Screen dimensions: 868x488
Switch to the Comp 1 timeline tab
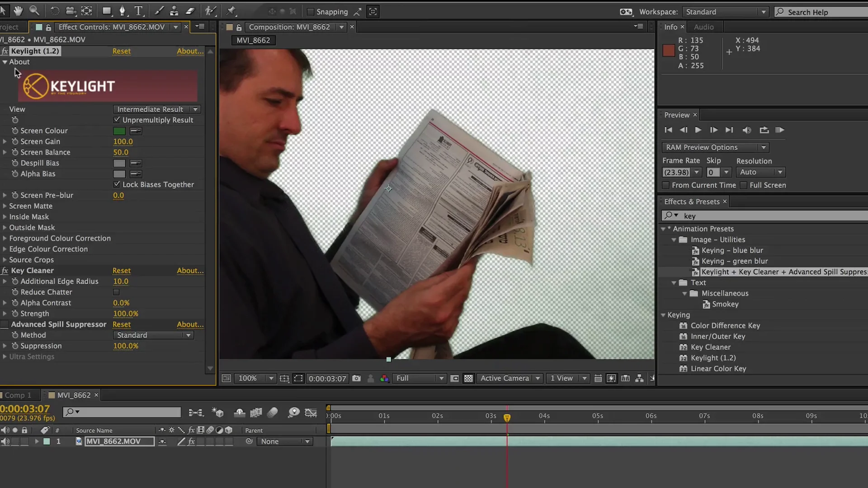[x=17, y=395]
